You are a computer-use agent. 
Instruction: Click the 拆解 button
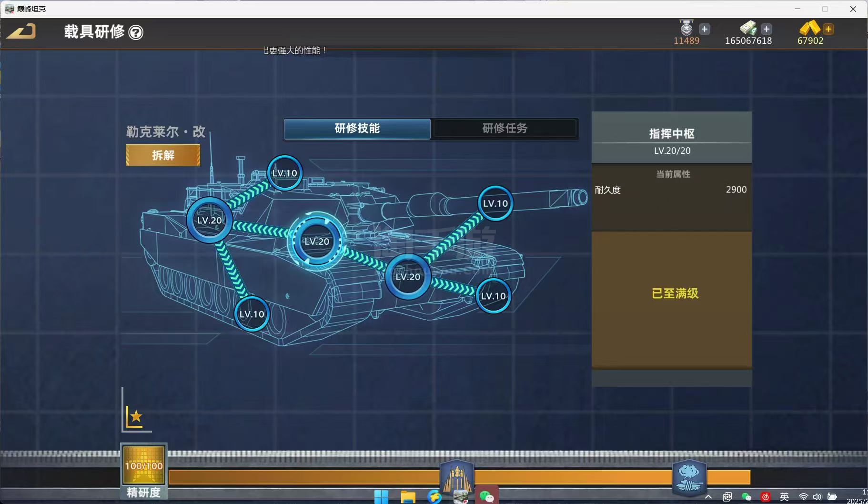pos(163,155)
